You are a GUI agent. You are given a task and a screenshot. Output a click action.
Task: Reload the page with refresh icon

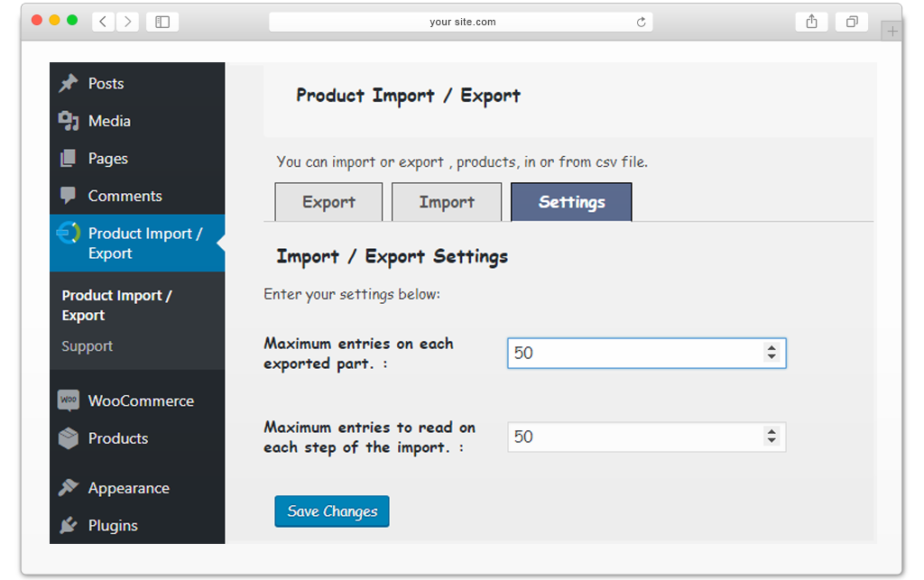pyautogui.click(x=642, y=22)
